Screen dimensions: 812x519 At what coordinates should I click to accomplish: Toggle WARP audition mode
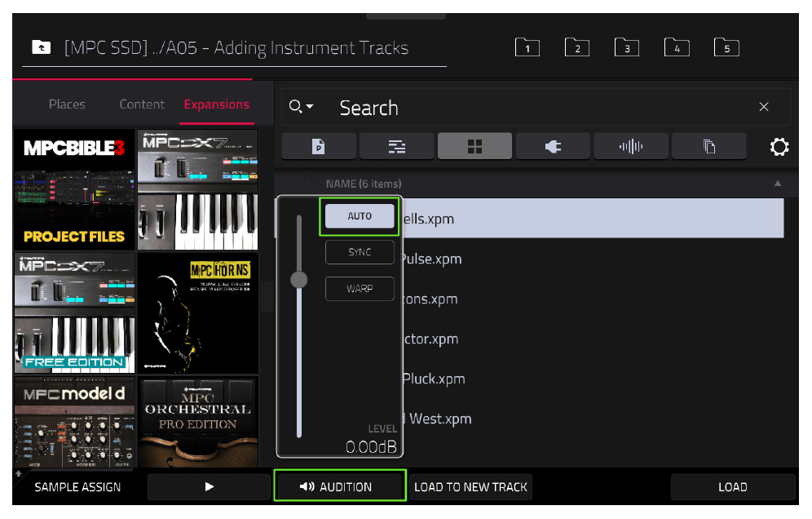click(x=360, y=289)
